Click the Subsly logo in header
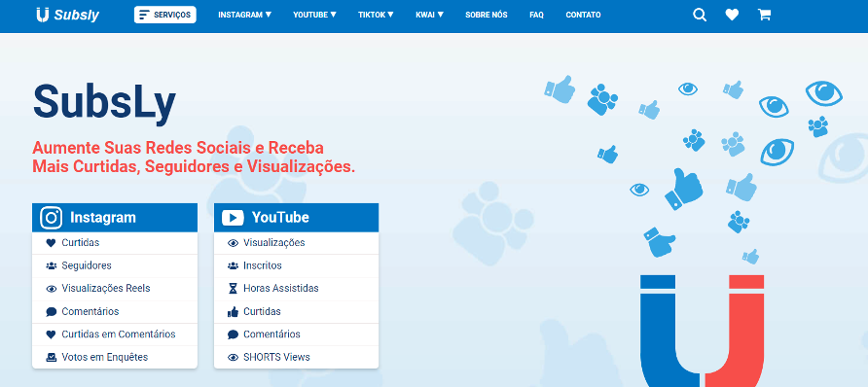 (x=67, y=15)
